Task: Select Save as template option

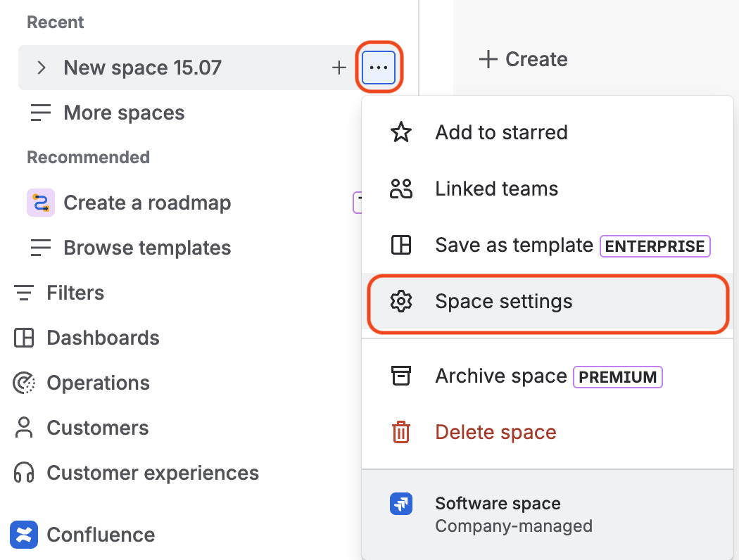Action: click(547, 246)
